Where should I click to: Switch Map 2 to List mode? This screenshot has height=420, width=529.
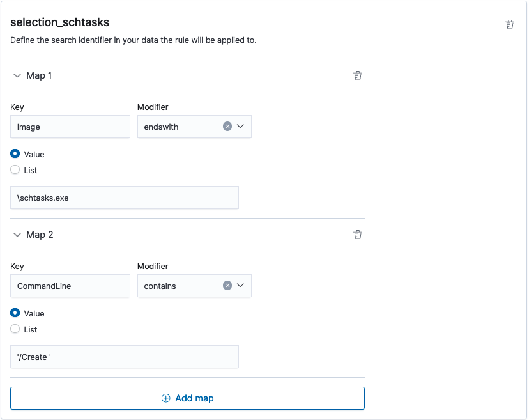pyautogui.click(x=15, y=329)
